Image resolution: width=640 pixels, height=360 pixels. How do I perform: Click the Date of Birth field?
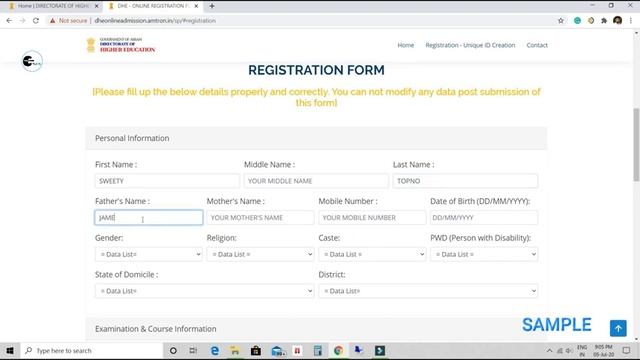click(484, 218)
